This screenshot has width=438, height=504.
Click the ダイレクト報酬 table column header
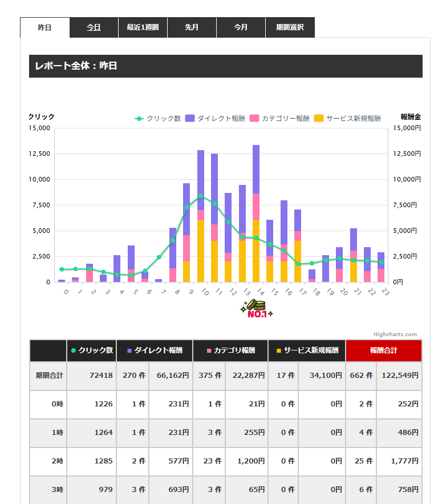coord(155,350)
